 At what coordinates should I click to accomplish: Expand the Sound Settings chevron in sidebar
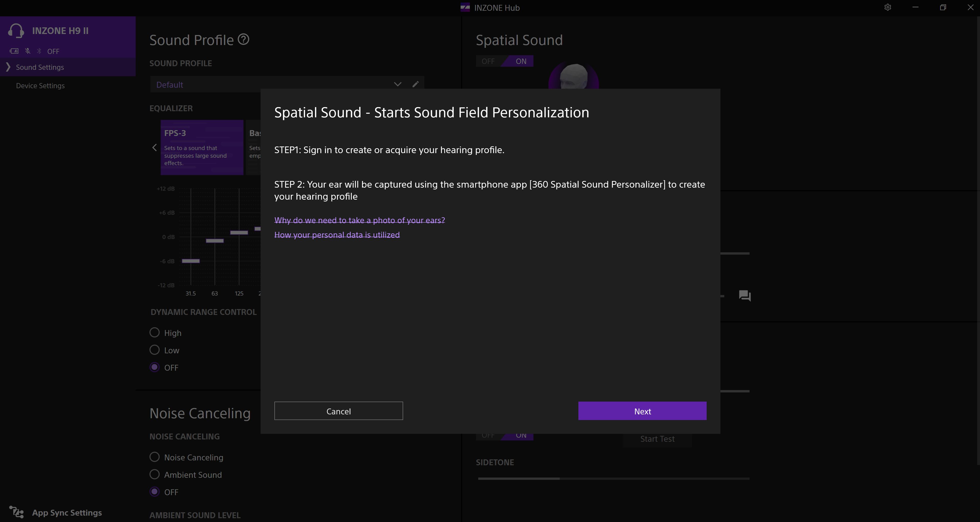point(8,67)
